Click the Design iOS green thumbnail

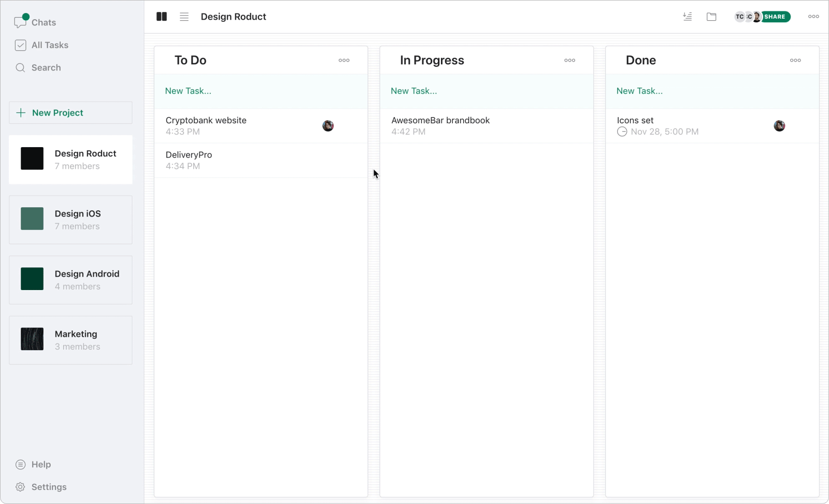32,219
